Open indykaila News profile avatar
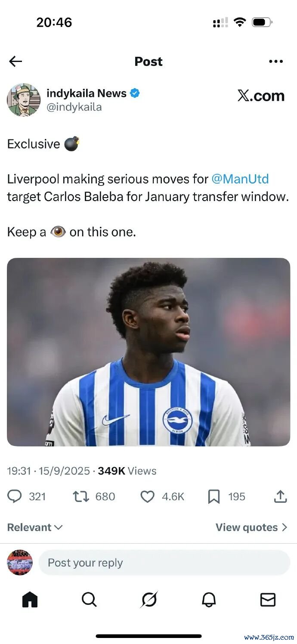Image resolution: width=297 pixels, height=644 pixels. 23,100
